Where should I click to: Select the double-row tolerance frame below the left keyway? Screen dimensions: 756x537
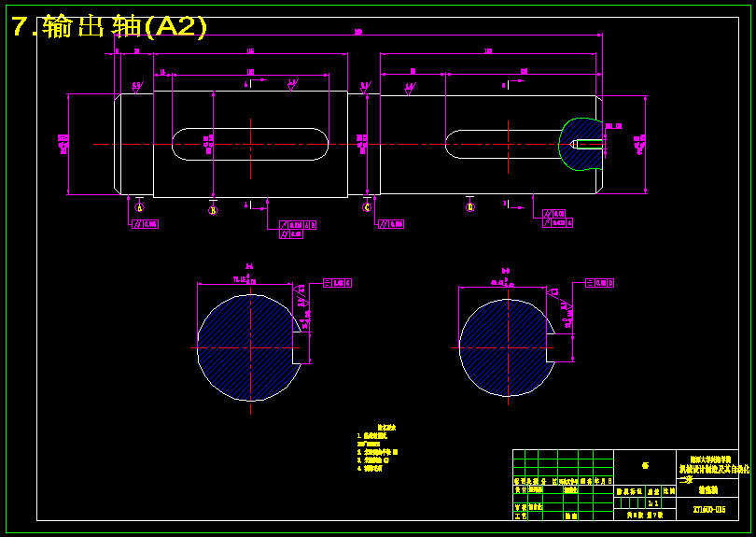click(x=298, y=229)
